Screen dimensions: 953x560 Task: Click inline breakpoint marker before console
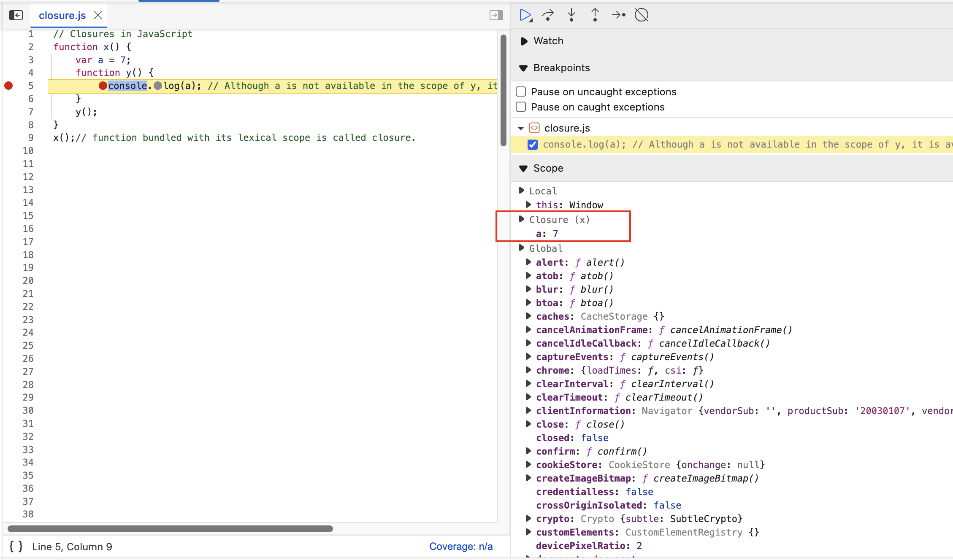coord(103,86)
